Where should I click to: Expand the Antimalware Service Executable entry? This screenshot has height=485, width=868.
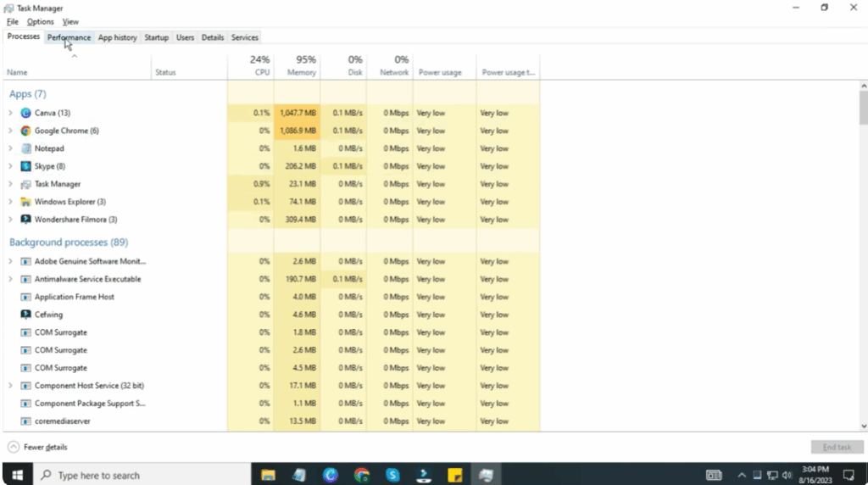point(10,279)
